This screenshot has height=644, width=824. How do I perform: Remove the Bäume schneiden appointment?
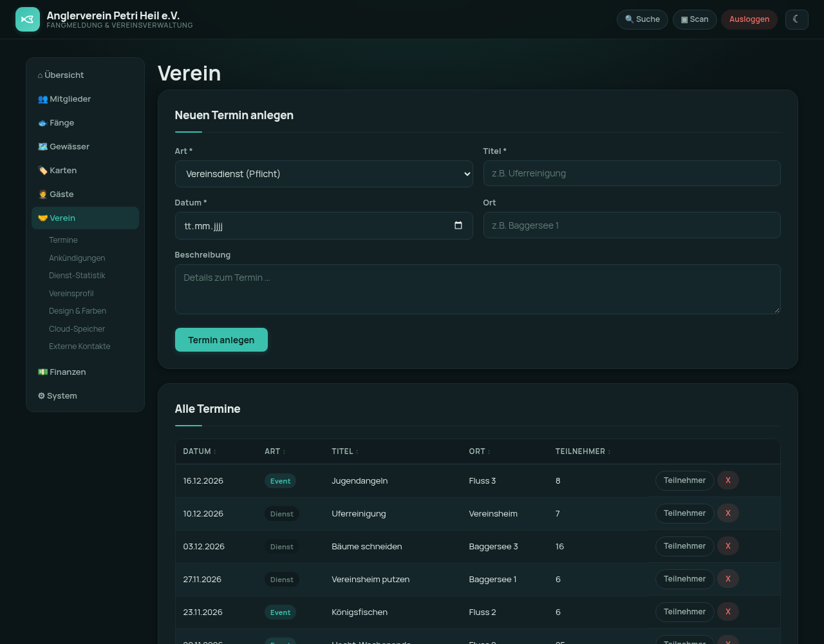click(728, 546)
